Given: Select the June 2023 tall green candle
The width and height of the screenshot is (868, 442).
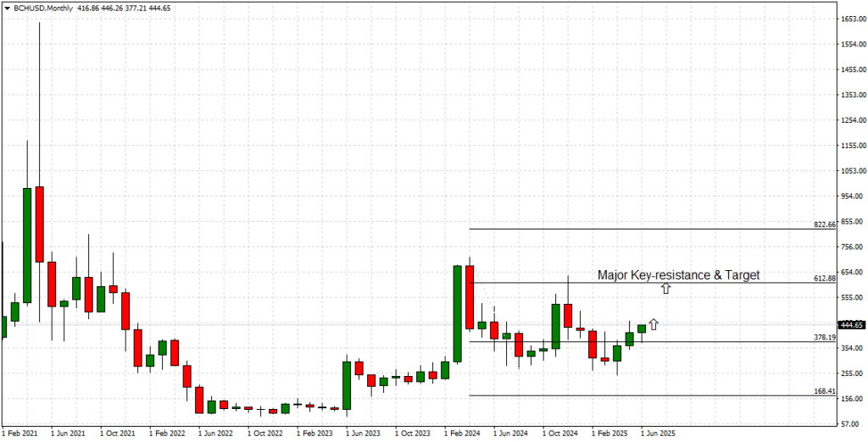Looking at the screenshot, I should click(347, 385).
